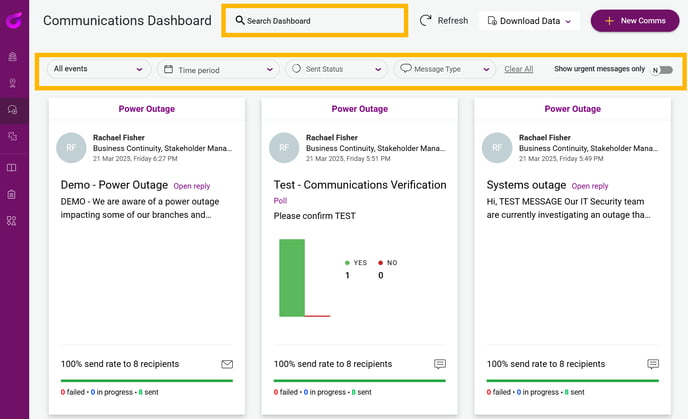688x419 pixels.
Task: Open the building icon in sidebar
Action: pos(12,56)
